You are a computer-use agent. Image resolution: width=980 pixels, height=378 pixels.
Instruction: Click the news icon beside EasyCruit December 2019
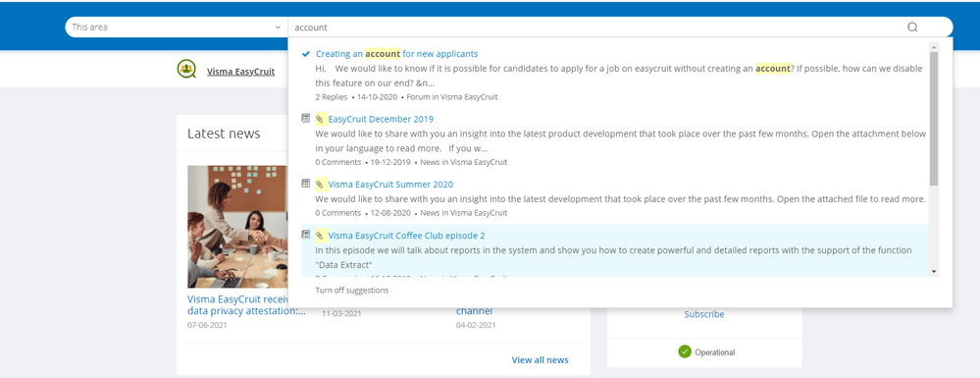pos(306,118)
